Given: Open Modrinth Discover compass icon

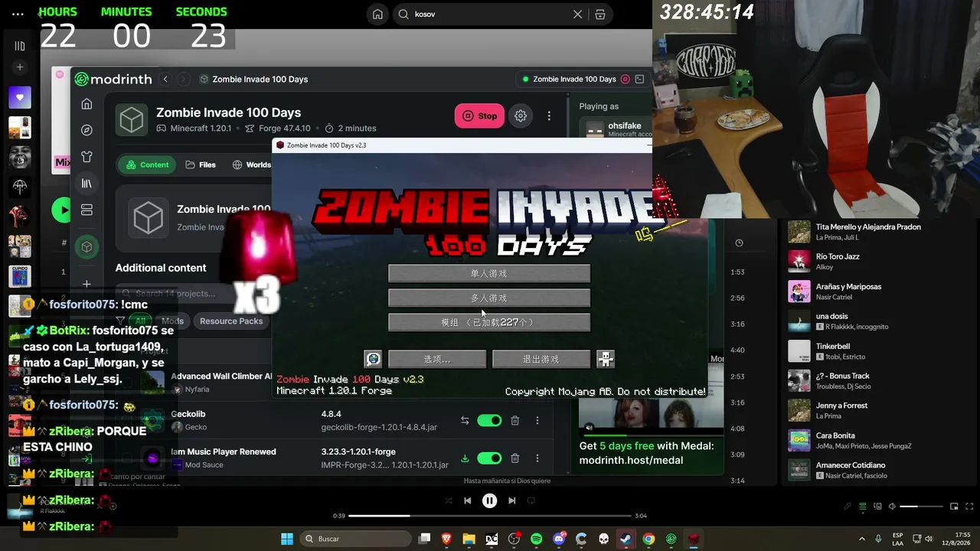Looking at the screenshot, I should pyautogui.click(x=87, y=130).
